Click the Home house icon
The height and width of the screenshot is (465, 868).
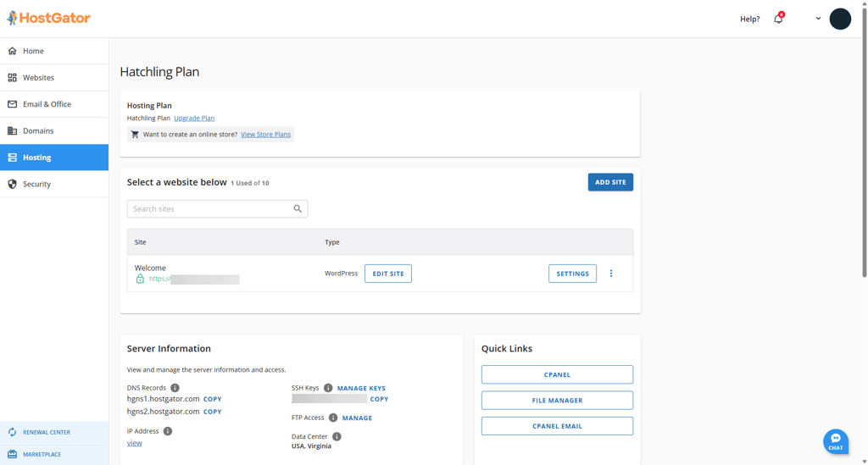(x=12, y=51)
